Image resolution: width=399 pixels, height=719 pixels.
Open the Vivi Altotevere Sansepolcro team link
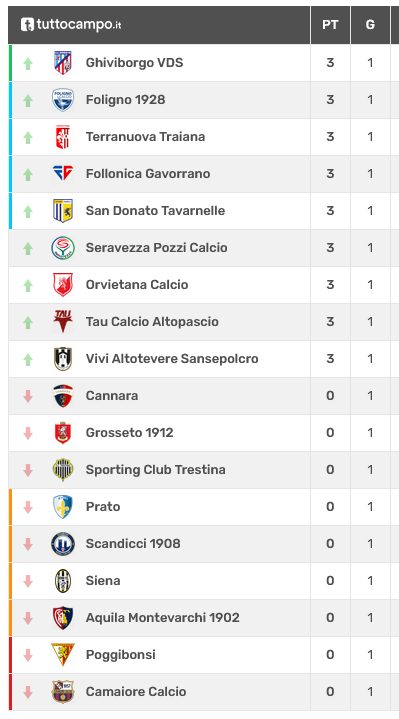pos(172,359)
